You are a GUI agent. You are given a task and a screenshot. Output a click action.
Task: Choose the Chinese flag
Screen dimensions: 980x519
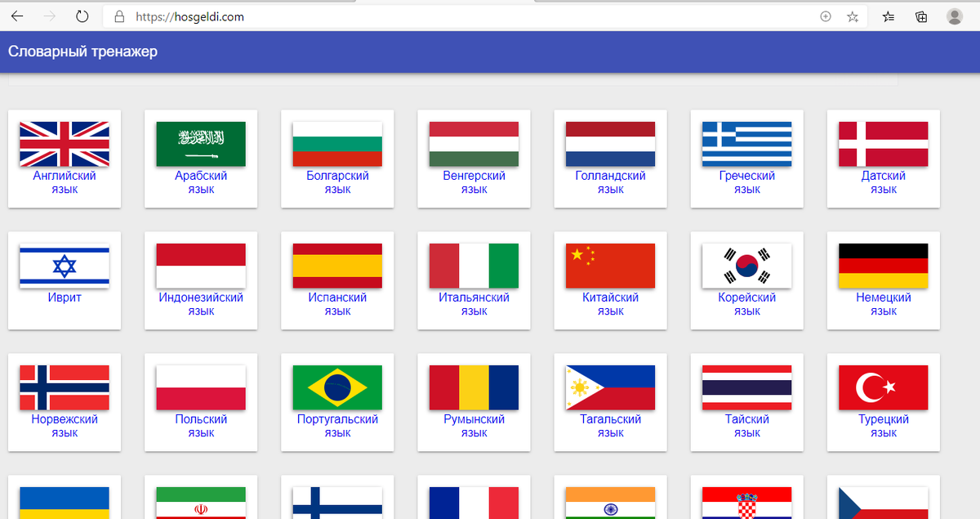tap(610, 266)
